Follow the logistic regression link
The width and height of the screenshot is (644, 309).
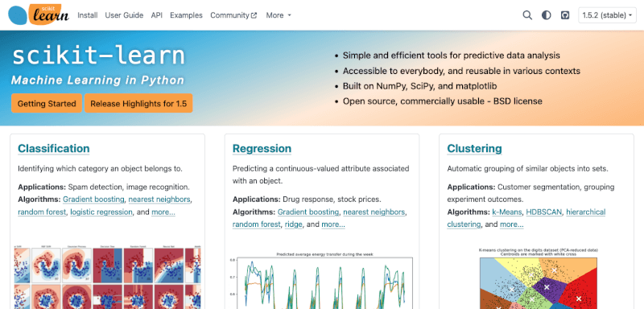point(101,212)
